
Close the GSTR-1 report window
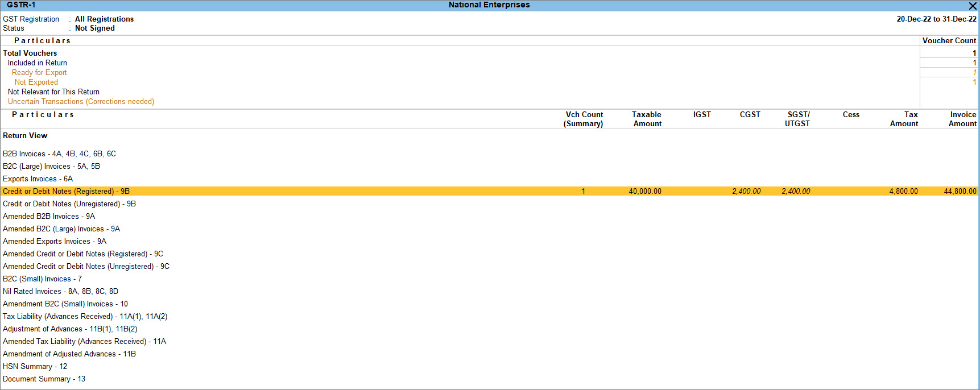click(973, 6)
